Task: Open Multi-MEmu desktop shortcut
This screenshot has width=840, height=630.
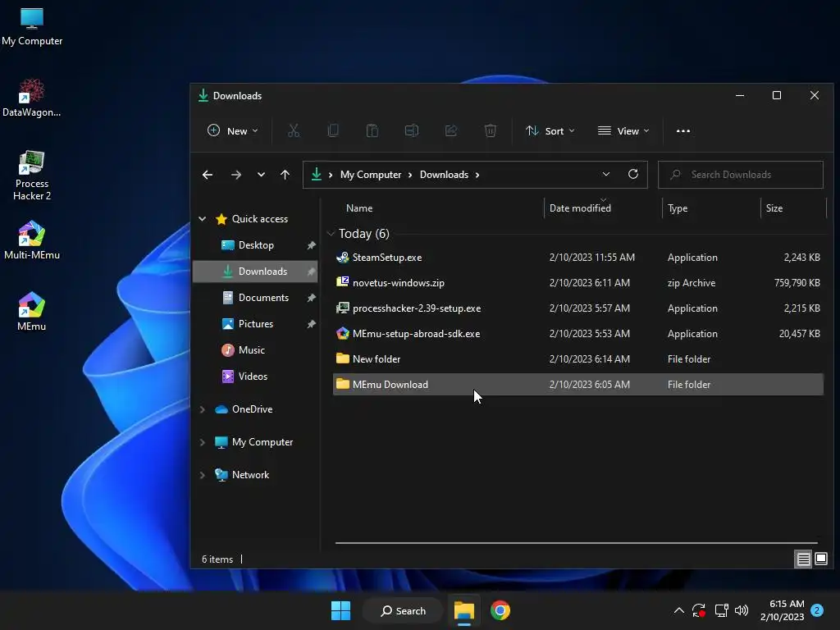Action: 32,240
